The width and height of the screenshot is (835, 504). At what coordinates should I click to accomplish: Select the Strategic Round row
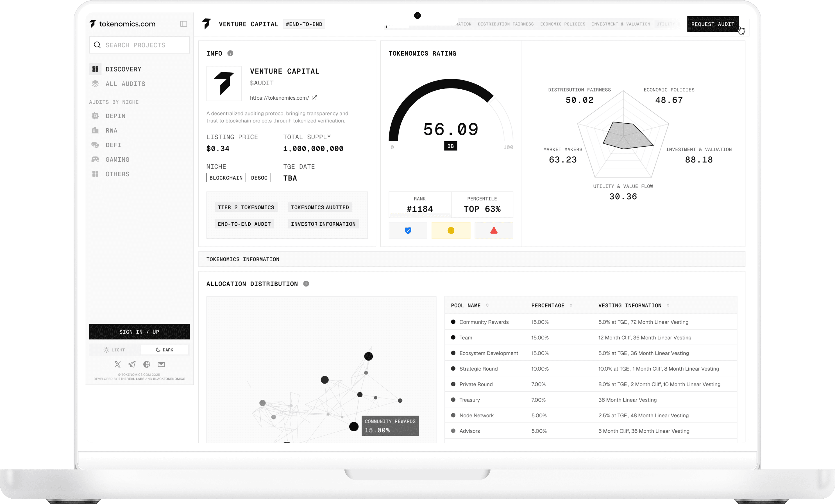pos(591,368)
